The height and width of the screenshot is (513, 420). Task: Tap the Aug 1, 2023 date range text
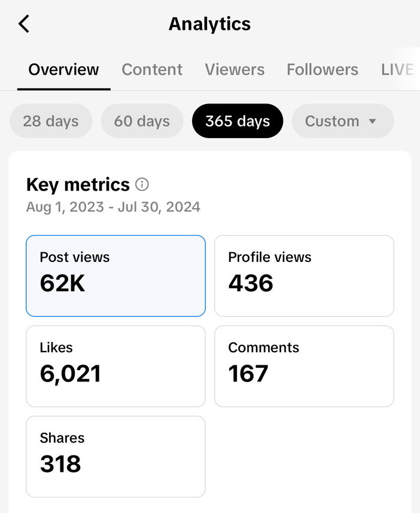tap(113, 207)
